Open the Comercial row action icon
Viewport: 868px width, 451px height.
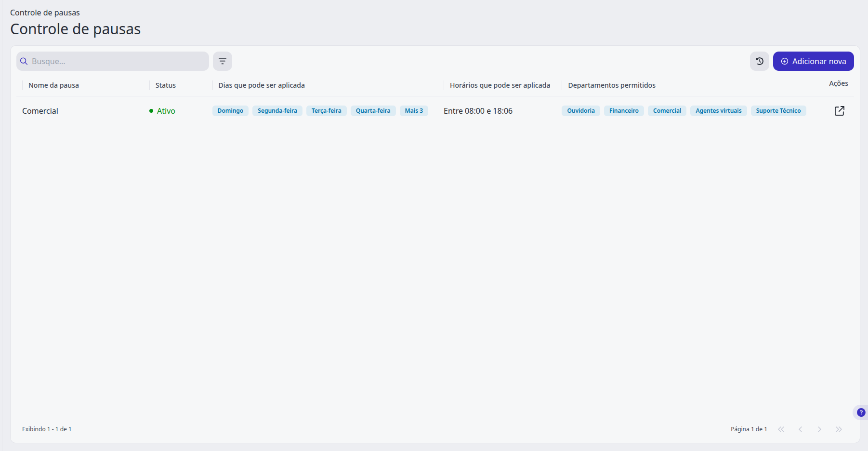point(840,111)
